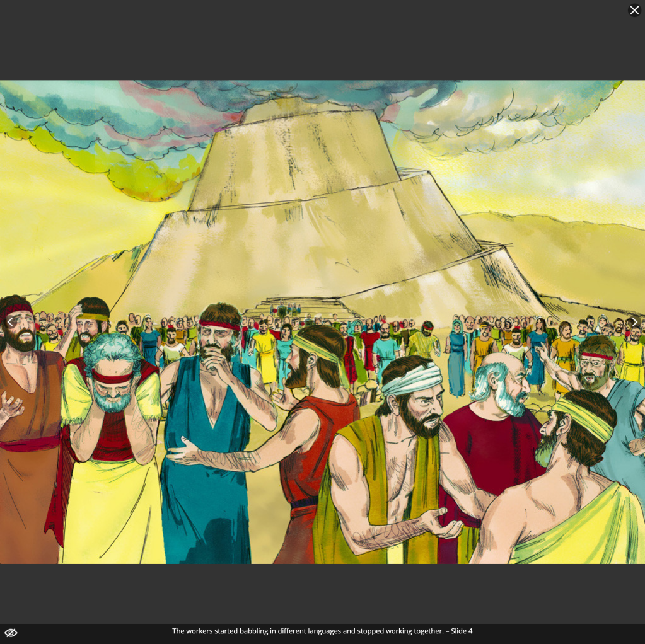The width and height of the screenshot is (645, 644).
Task: Go to the previous slide using left arrow
Action: [10, 322]
